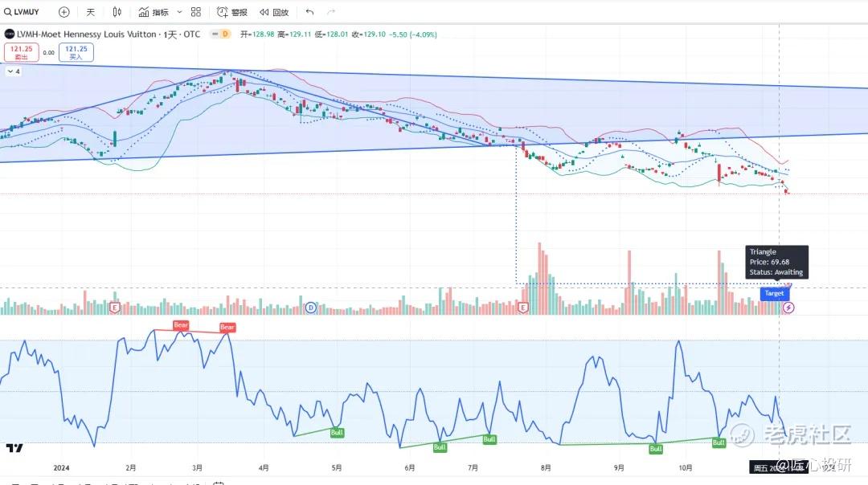Click the 低=128.01 low value
The image size is (868, 485).
pyautogui.click(x=331, y=35)
